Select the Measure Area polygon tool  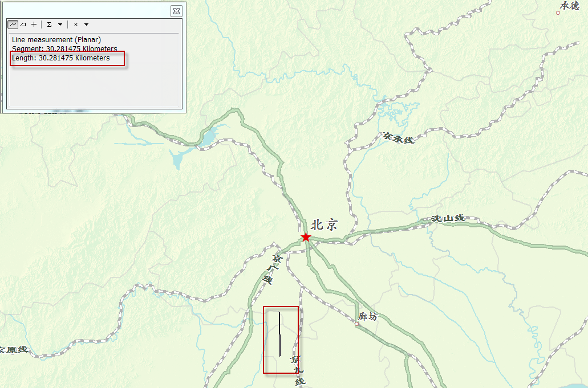coord(23,24)
